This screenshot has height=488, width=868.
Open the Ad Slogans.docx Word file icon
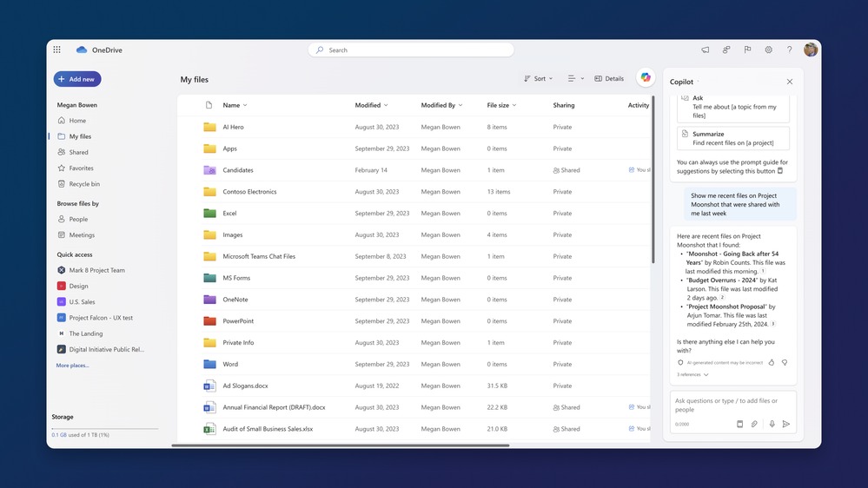point(209,386)
